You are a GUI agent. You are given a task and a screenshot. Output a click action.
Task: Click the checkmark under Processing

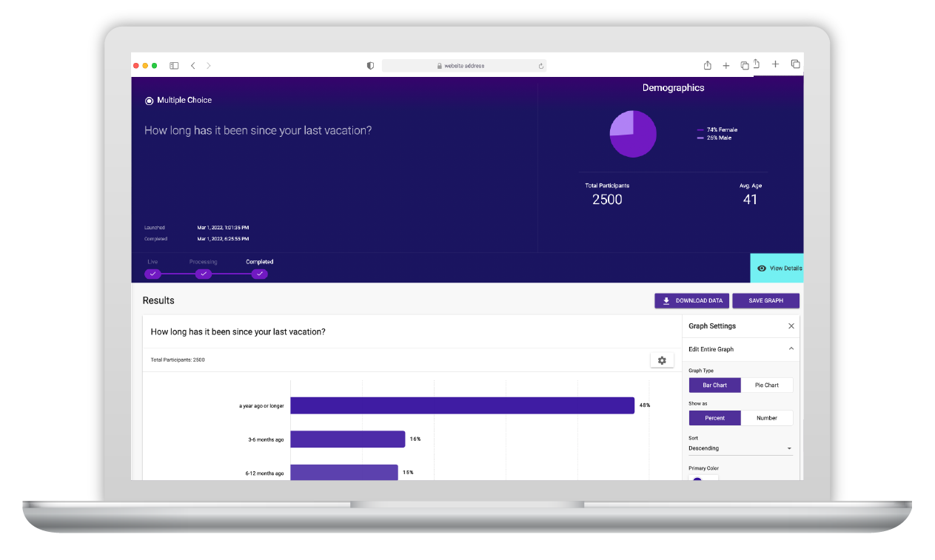coord(204,274)
